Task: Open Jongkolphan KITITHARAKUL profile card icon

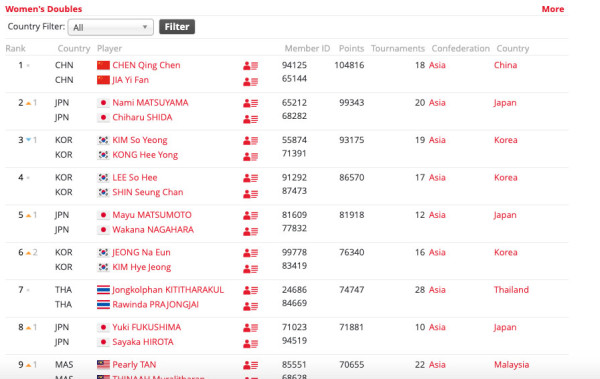Action: coord(251,290)
